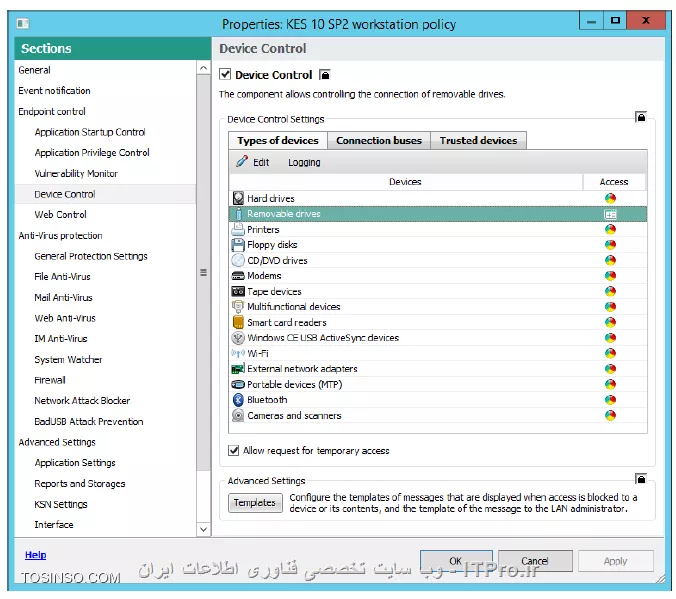Screen dimensions: 676x599
Task: Select Anti-Virus protection section
Action: click(60, 235)
